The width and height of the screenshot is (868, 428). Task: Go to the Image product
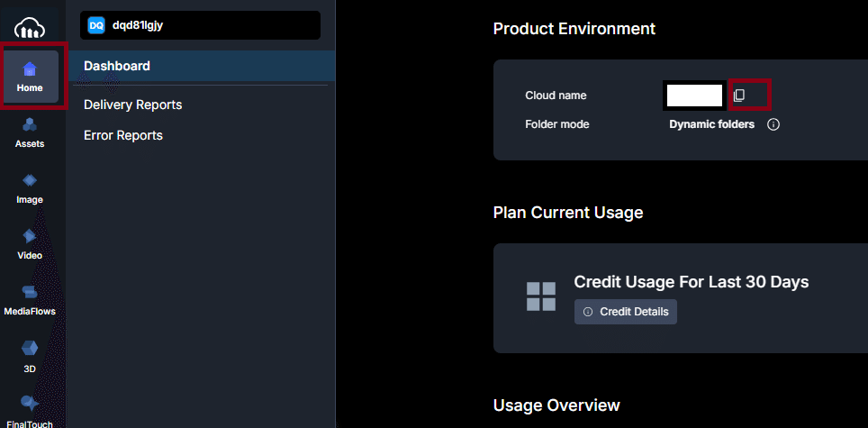(30, 187)
